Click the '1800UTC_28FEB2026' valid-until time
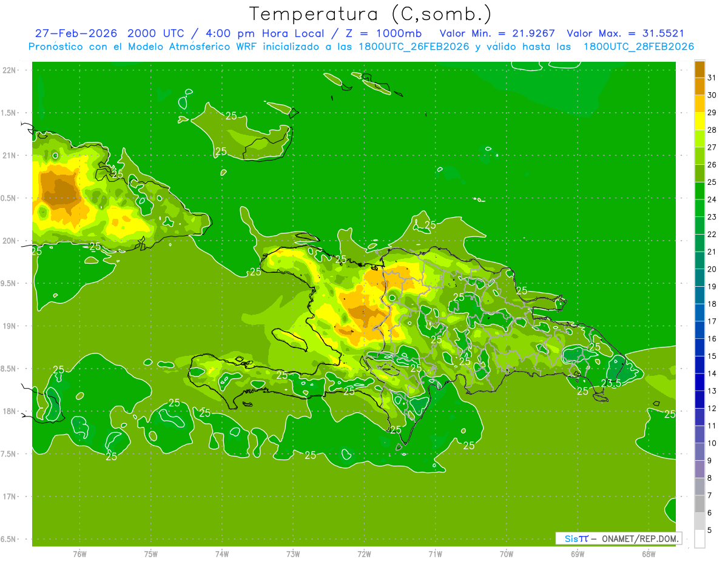 [639, 47]
